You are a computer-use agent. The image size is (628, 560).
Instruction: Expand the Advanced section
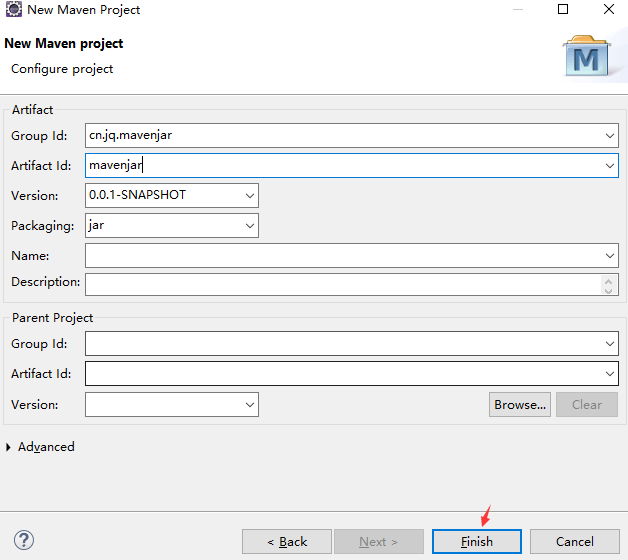pyautogui.click(x=8, y=447)
